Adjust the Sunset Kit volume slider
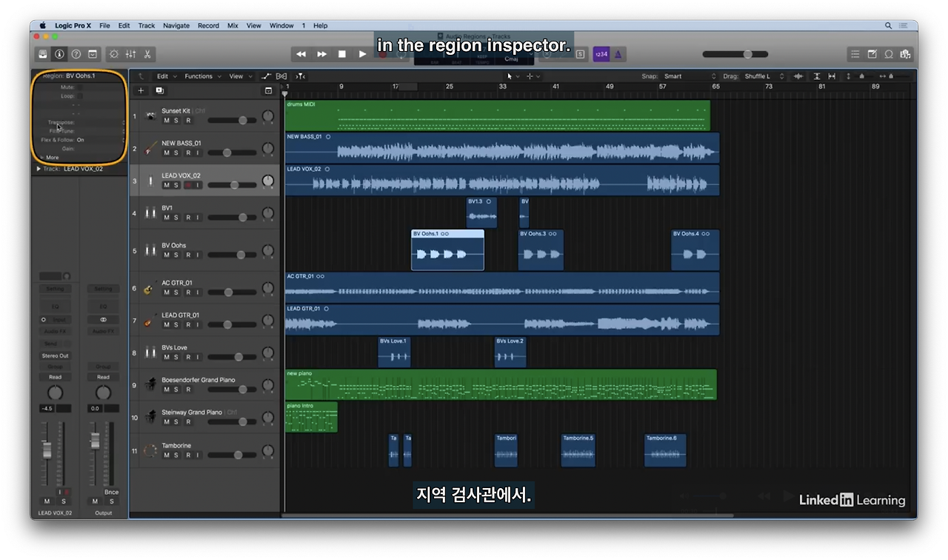 233,120
